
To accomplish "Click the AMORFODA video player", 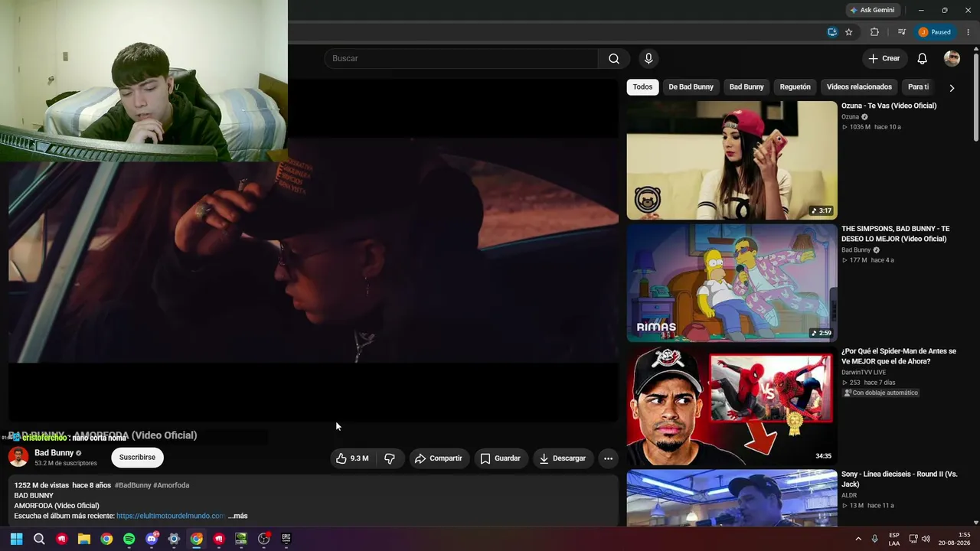I will coord(313,250).
